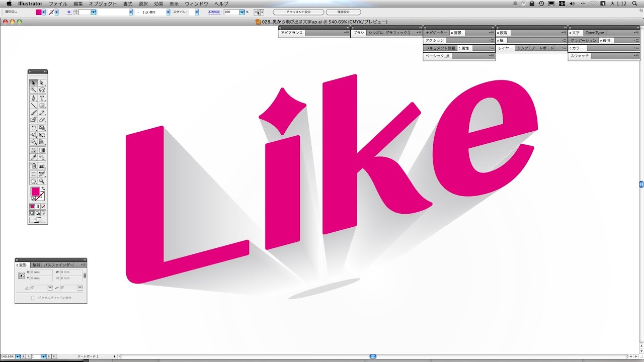Select the Scale tool

42,128
